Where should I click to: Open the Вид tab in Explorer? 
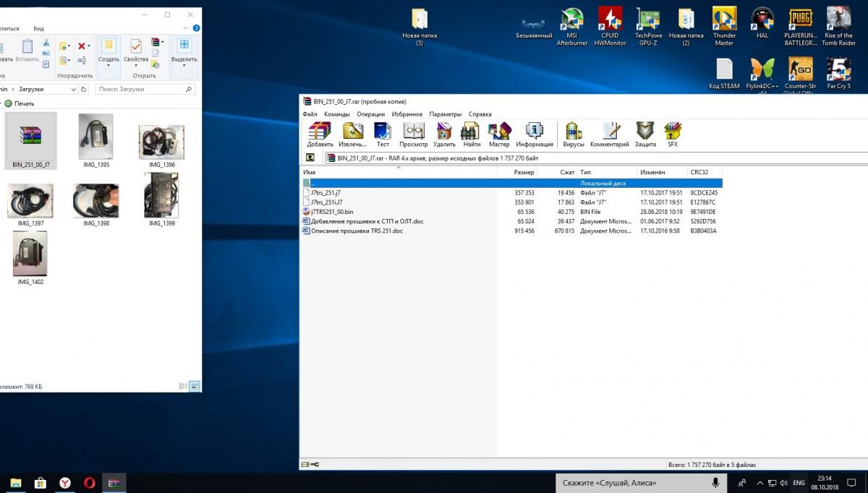(38, 29)
